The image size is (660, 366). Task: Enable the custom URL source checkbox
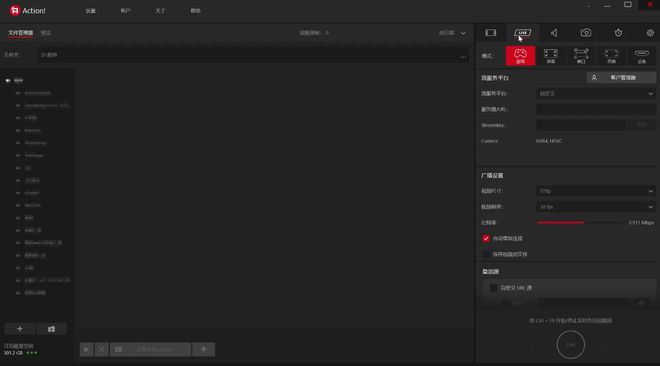(x=494, y=288)
